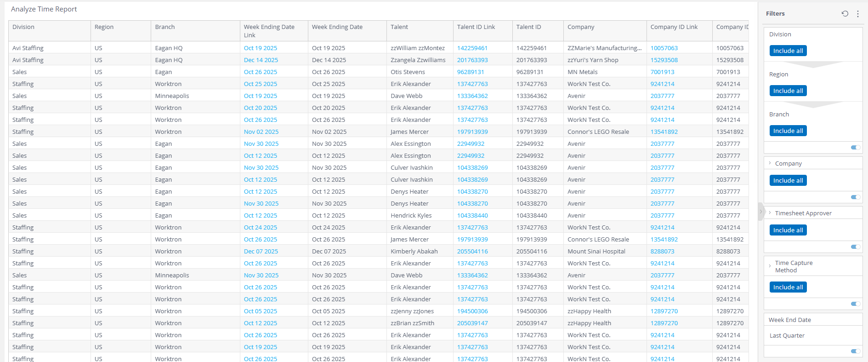Click Include all under Timesheet Approver filter
The height and width of the screenshot is (362, 868).
[788, 230]
